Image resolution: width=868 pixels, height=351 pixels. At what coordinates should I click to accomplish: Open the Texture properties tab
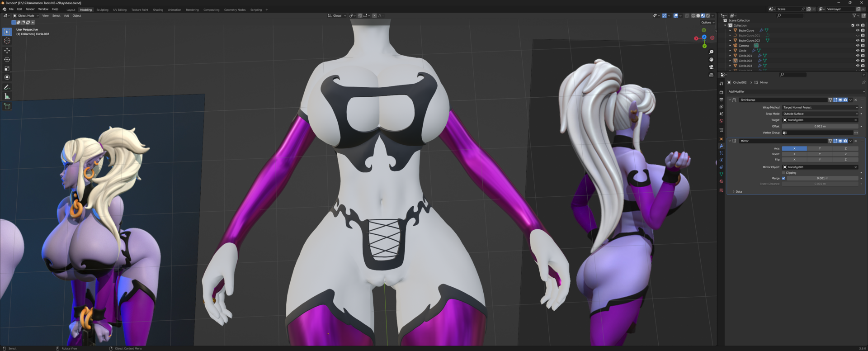pyautogui.click(x=722, y=190)
